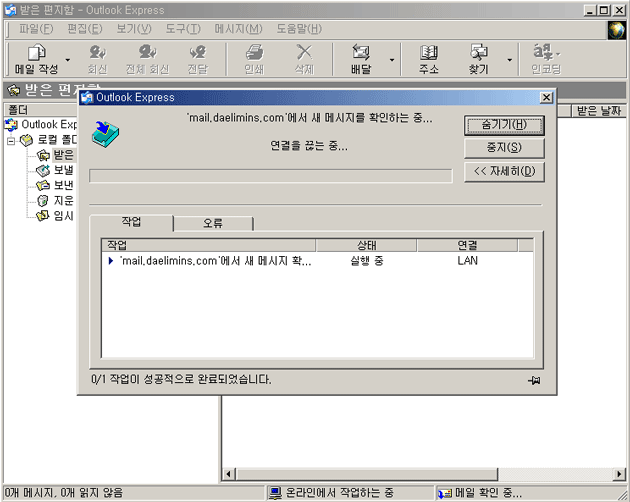This screenshot has width=630, height=502.
Task: Click the 중지(S) stop button
Action: pyautogui.click(x=504, y=148)
